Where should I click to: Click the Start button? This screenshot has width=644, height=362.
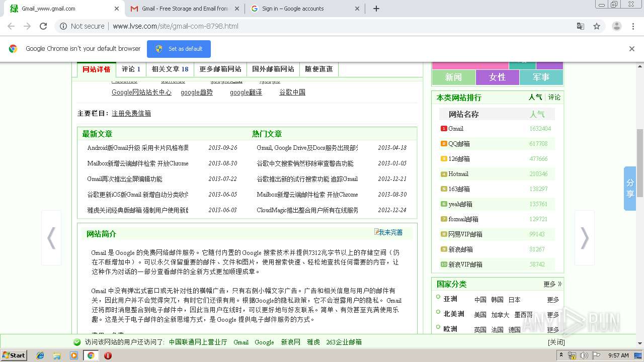[14, 355]
